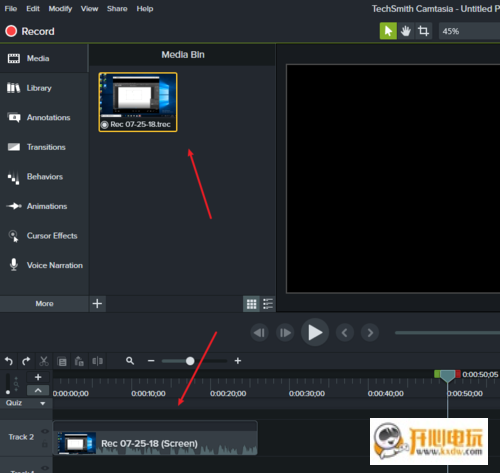Viewport: 500px width, 473px height.
Task: Select the arrow Edit mode tool
Action: tap(388, 31)
